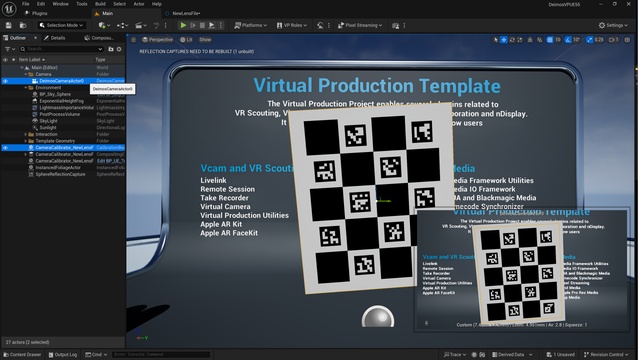This screenshot has width=640, height=360.
Task: Switch to the NewLensFile tab
Action: (182, 13)
